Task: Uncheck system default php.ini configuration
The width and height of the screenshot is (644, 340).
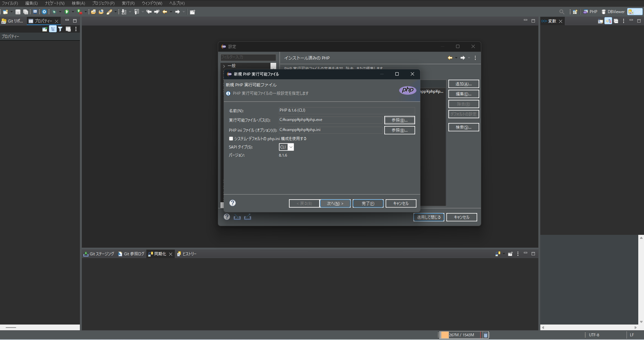Action: (x=231, y=138)
